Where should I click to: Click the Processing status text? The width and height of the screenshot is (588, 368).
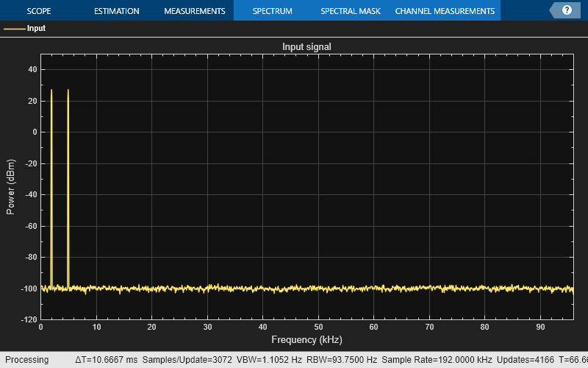(x=27, y=359)
